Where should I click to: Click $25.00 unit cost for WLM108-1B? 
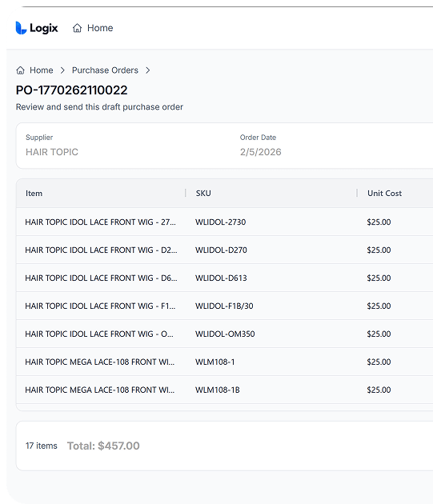(379, 390)
